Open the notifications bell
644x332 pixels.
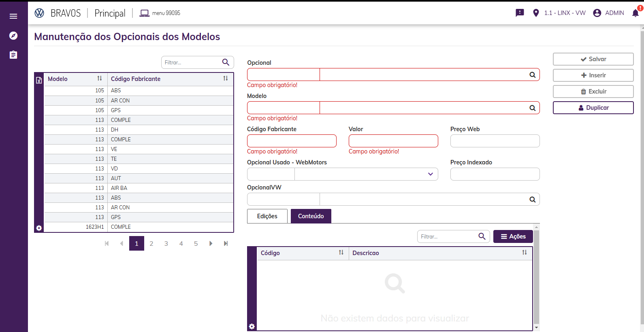click(x=635, y=13)
